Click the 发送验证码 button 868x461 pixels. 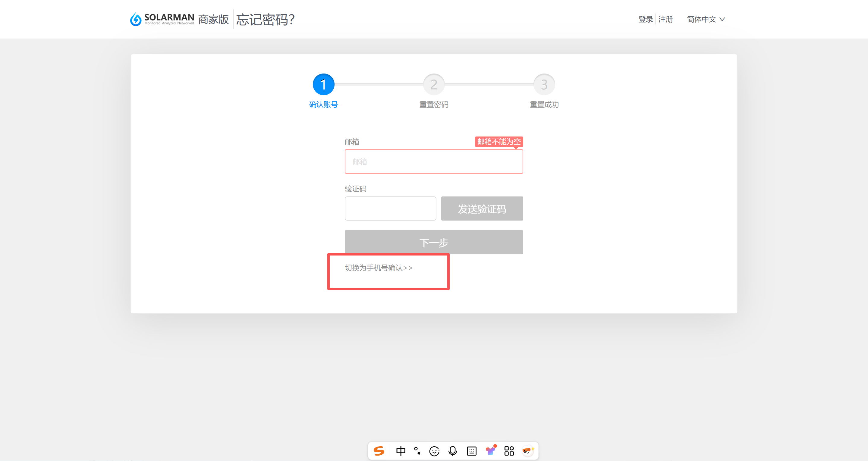(482, 209)
